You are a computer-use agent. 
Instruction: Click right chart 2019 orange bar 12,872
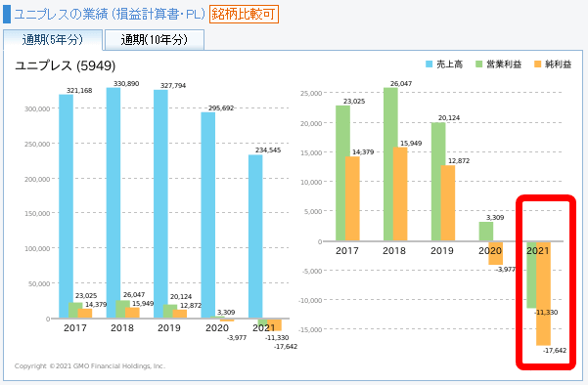[x=448, y=202]
